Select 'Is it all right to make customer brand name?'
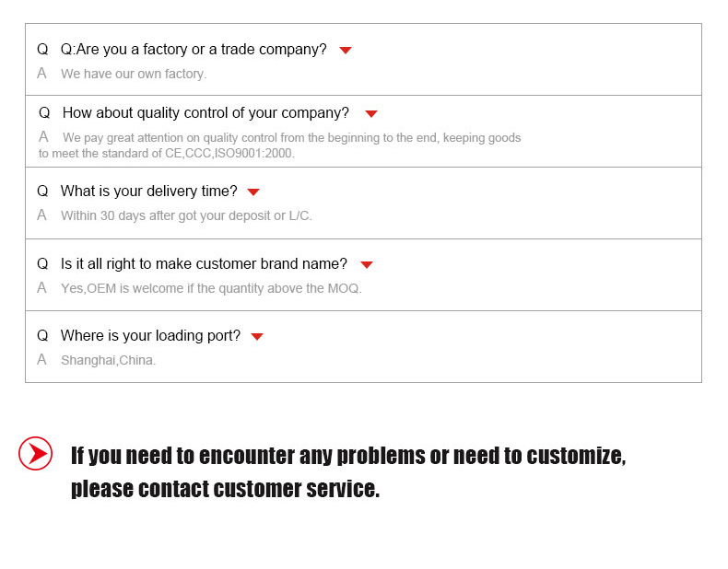 tap(204, 264)
